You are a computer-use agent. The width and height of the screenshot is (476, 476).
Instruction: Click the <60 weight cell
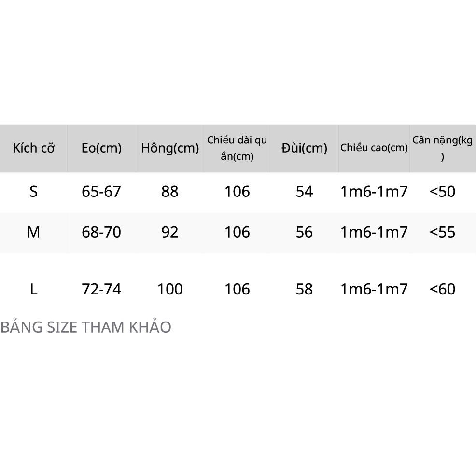(442, 289)
